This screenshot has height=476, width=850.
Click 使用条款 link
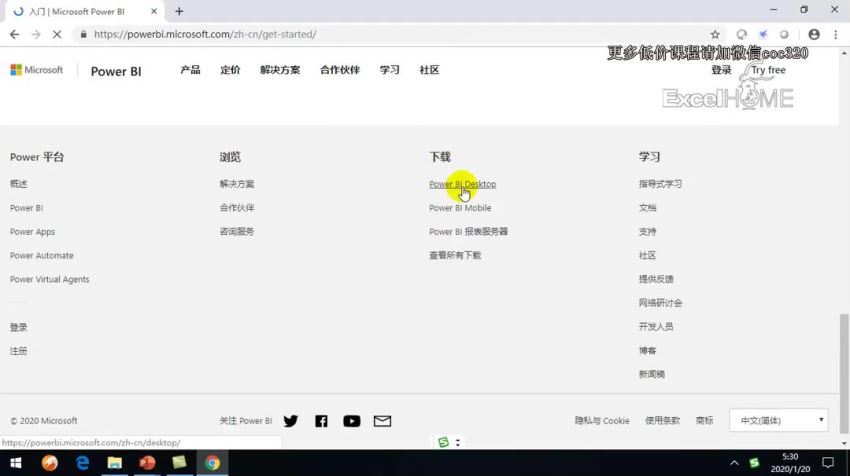point(662,421)
